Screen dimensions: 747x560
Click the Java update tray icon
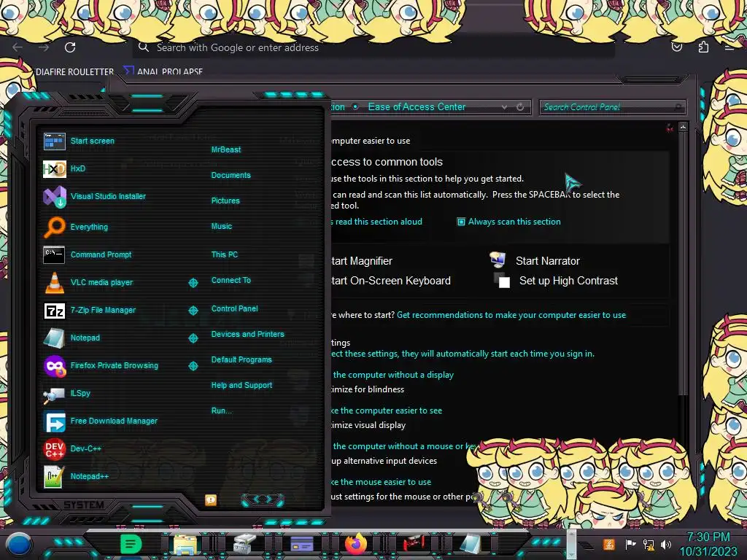tap(609, 544)
